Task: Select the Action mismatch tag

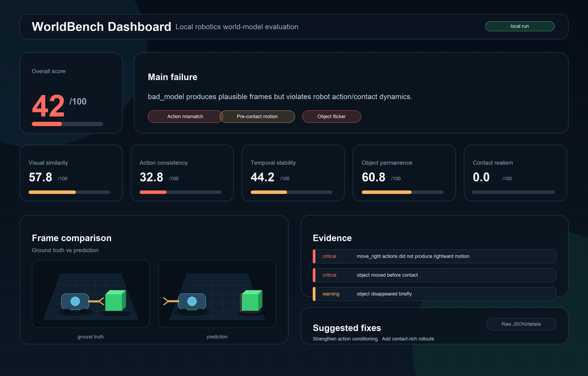Action: coord(185,116)
